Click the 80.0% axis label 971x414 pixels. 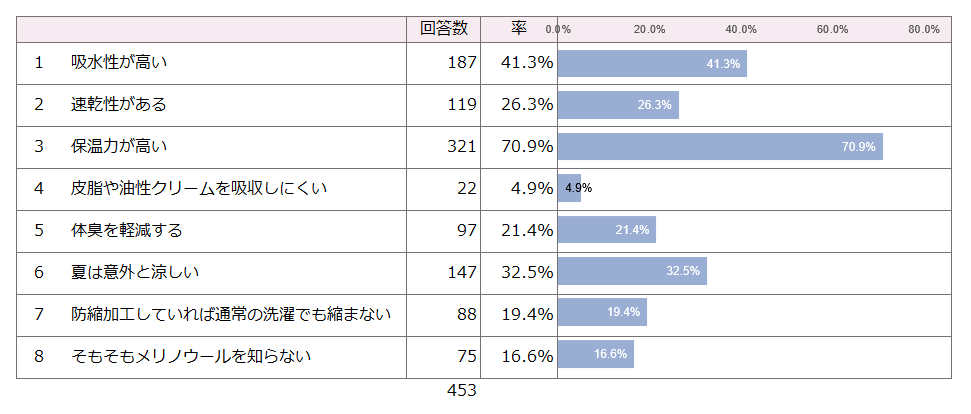click(923, 30)
